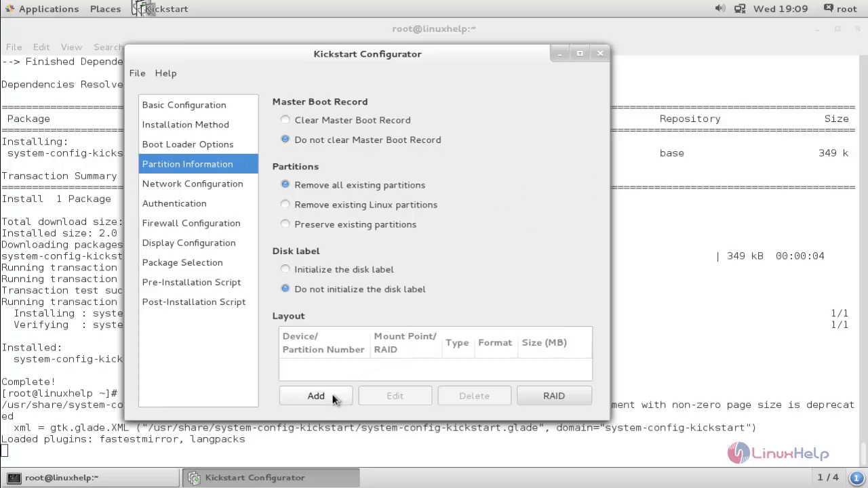Open Network Configuration section

pos(198,184)
